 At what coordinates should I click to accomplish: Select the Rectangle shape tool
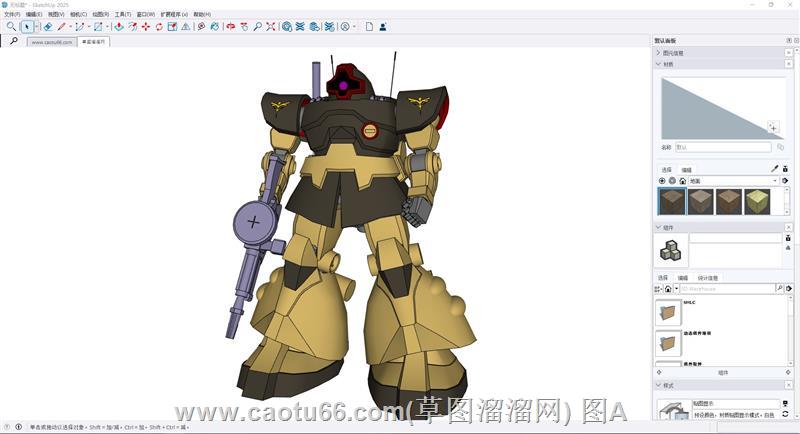coord(98,27)
